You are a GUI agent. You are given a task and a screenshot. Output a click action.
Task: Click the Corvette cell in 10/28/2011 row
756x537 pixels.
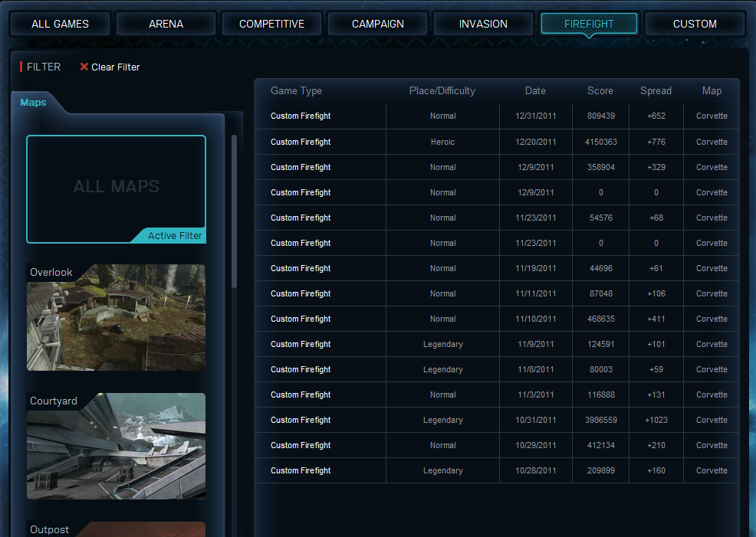712,470
